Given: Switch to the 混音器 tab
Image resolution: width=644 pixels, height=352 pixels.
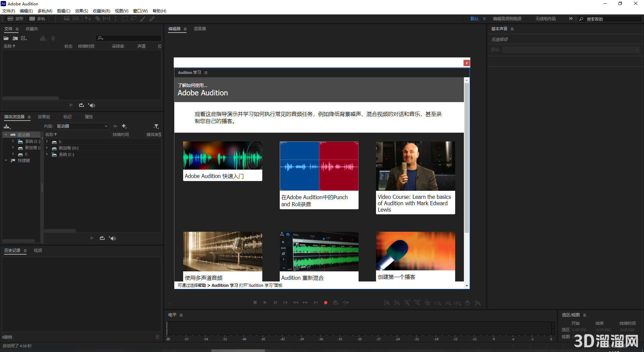Looking at the screenshot, I should pyautogui.click(x=200, y=29).
